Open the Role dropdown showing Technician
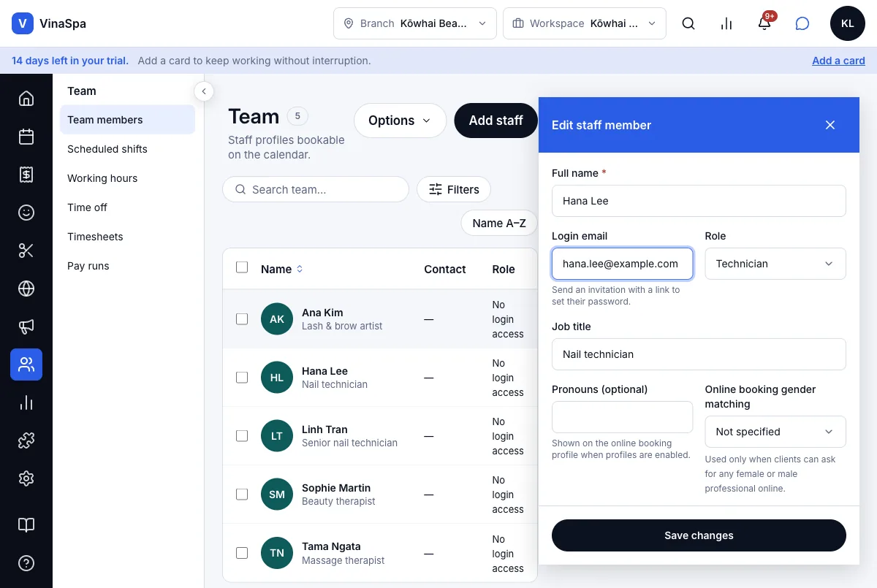The width and height of the screenshot is (877, 588). pyautogui.click(x=775, y=264)
